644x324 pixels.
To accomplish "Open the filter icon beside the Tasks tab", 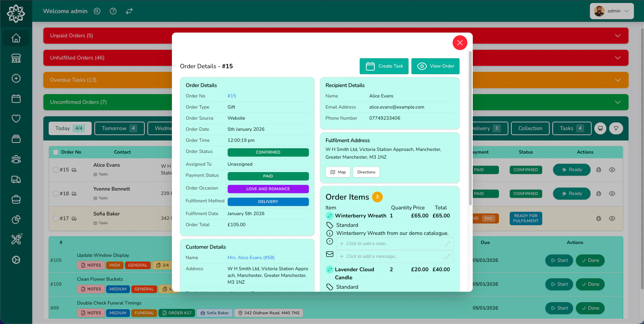I will click(x=616, y=128).
